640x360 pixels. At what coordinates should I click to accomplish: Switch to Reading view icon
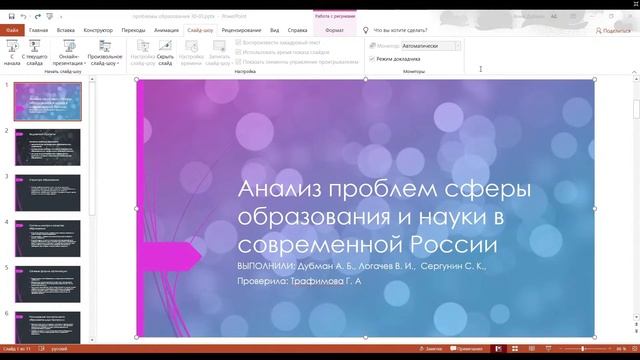pos(532,349)
